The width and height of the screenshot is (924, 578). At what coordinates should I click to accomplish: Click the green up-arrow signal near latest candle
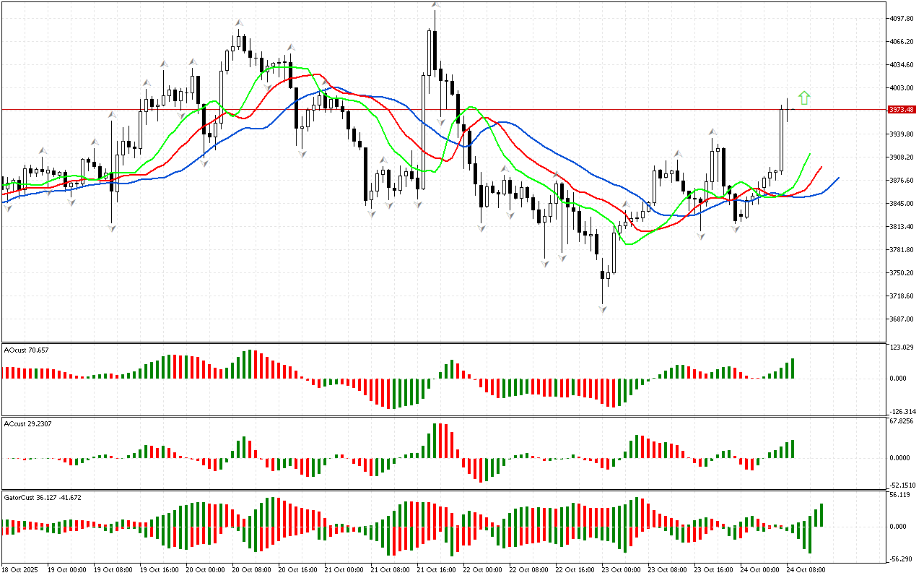pos(804,98)
